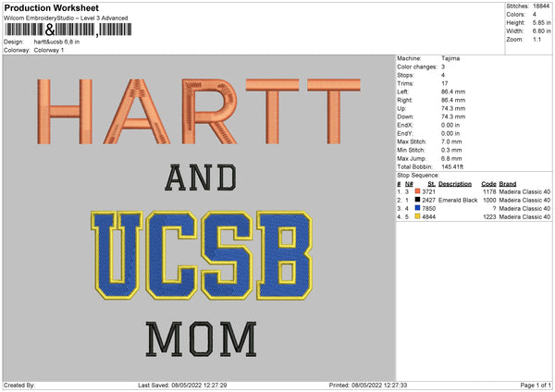555x392 pixels.
Task: Click 'Wilcom EmbroideryStudio – Level 3 Advanced' text
Action: (x=66, y=18)
